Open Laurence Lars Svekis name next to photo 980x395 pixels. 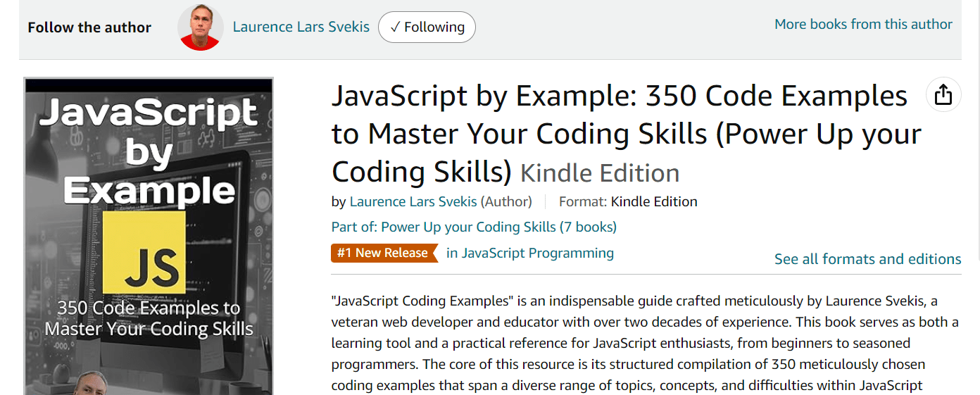pyautogui.click(x=301, y=27)
